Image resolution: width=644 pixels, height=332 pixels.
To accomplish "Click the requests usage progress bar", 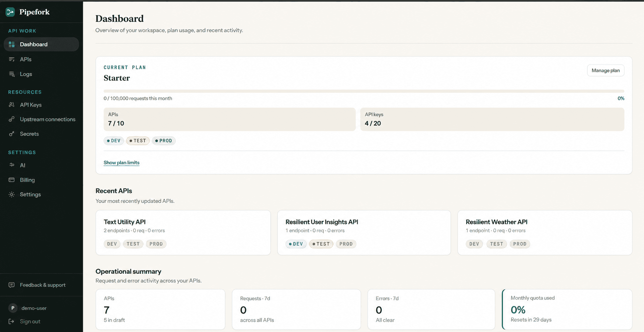I will 364,91.
